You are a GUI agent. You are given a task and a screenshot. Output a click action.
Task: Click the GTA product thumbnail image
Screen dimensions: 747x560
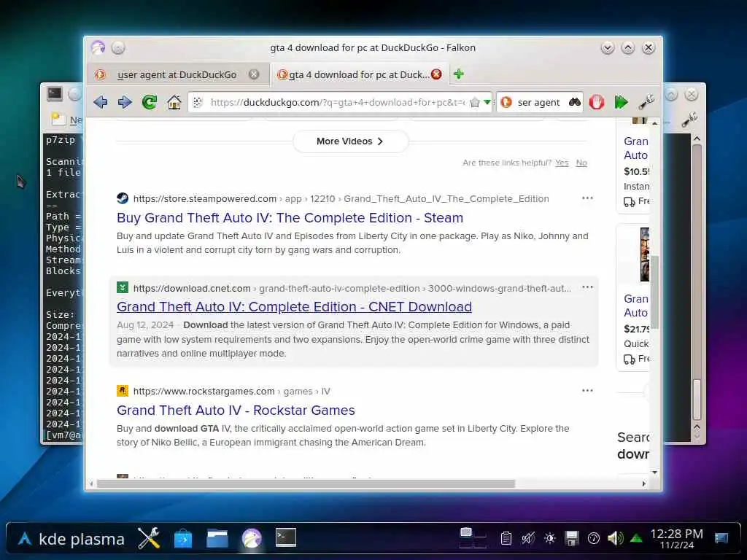coord(645,254)
